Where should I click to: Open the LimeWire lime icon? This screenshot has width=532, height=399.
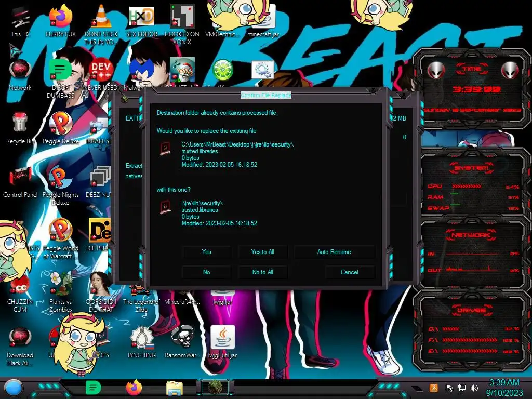[x=222, y=70]
